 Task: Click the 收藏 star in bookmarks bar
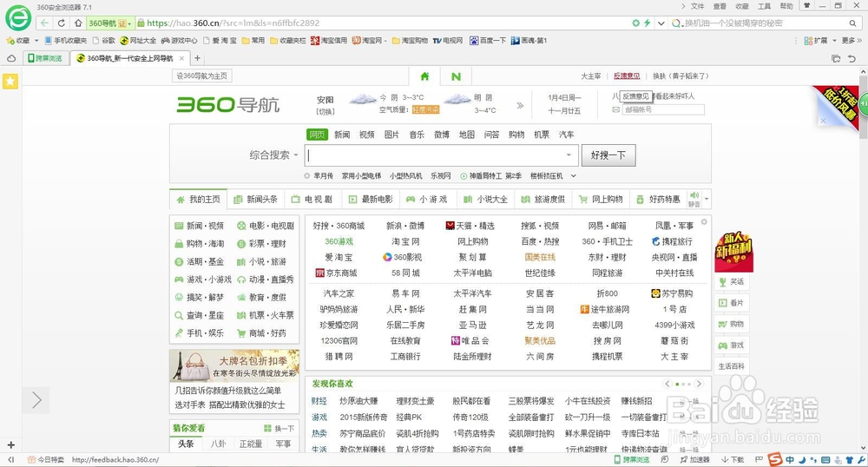click(18, 41)
